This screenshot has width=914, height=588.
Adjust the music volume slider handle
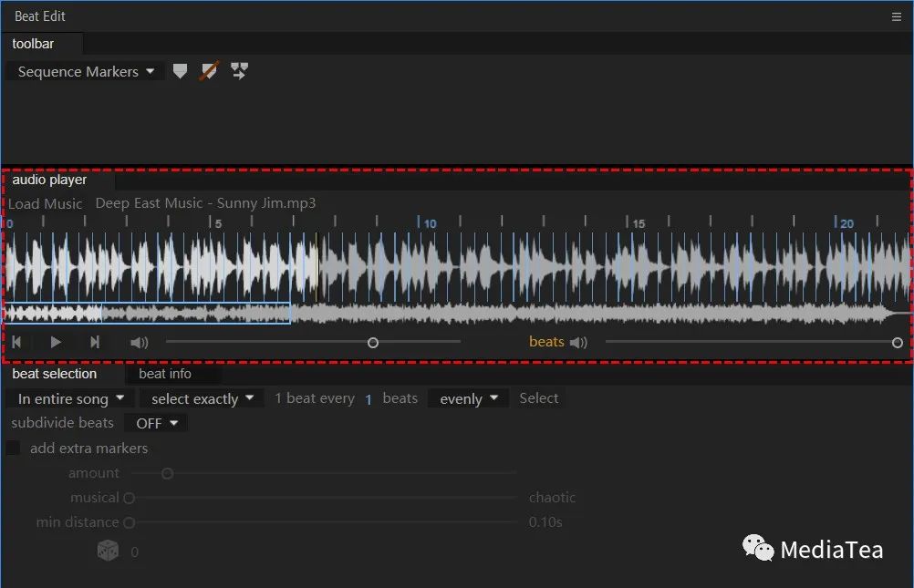coord(373,343)
